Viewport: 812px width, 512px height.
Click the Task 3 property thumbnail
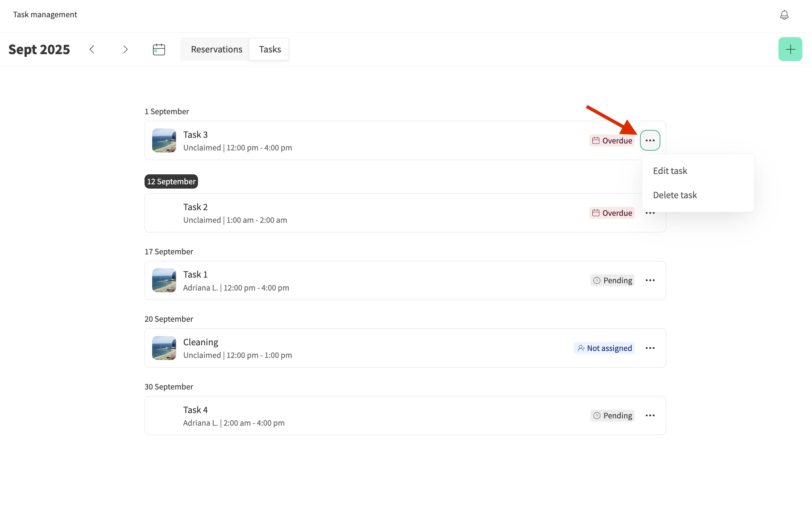[x=164, y=140]
